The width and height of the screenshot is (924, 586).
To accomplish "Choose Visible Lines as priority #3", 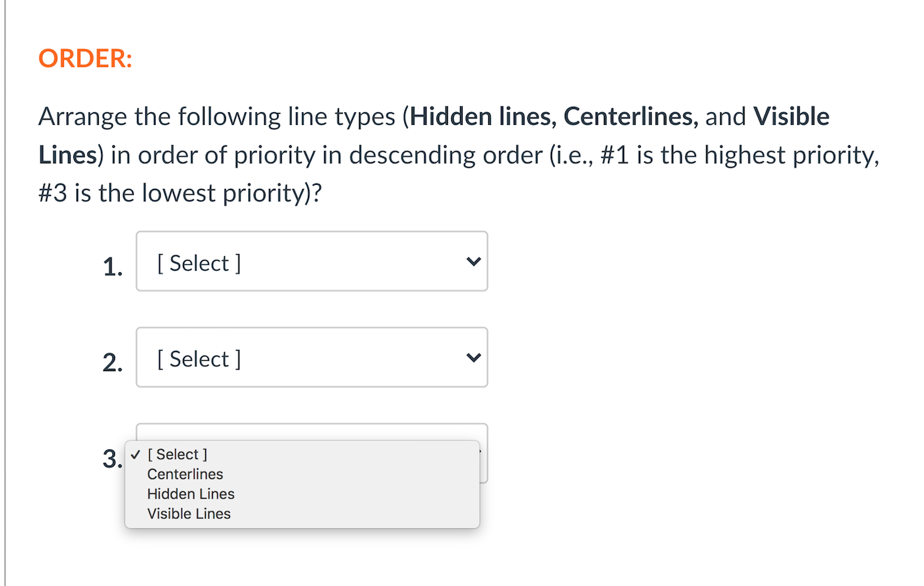I will pos(188,513).
